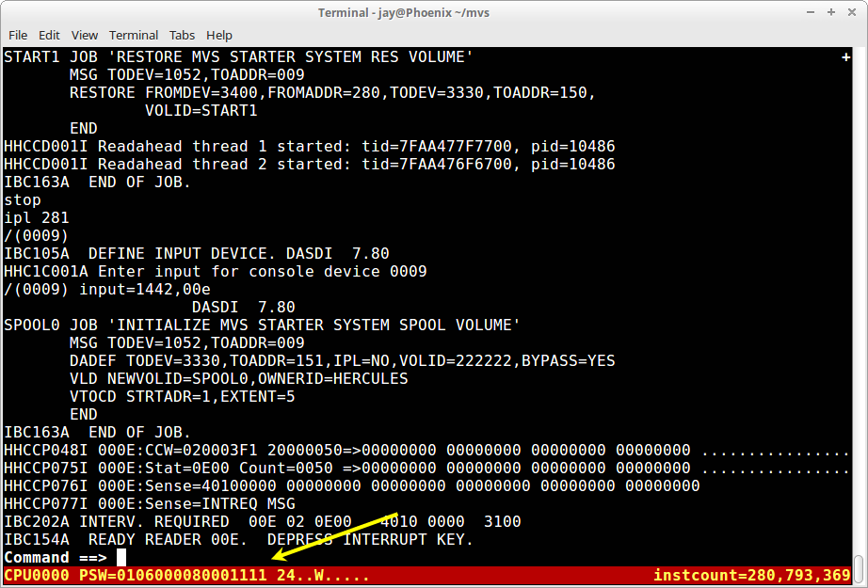This screenshot has width=868, height=588.
Task: Click Readahead thread 2 started message
Action: point(310,165)
